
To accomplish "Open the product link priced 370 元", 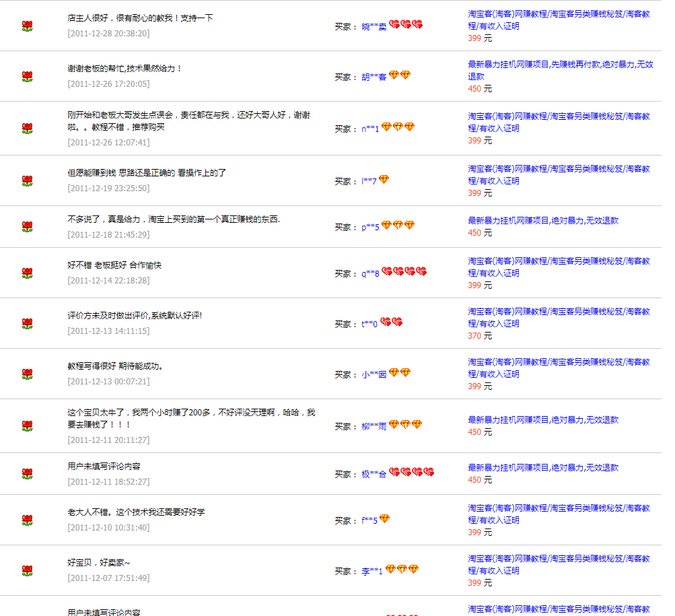I will point(559,318).
